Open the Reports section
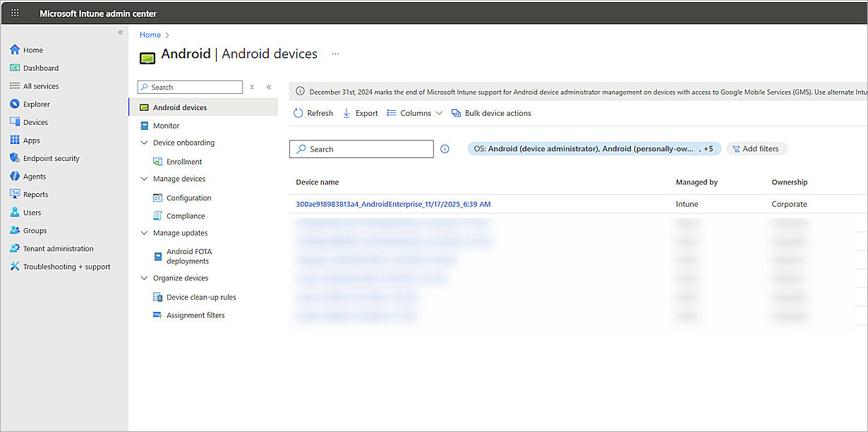The width and height of the screenshot is (868, 432). point(34,194)
